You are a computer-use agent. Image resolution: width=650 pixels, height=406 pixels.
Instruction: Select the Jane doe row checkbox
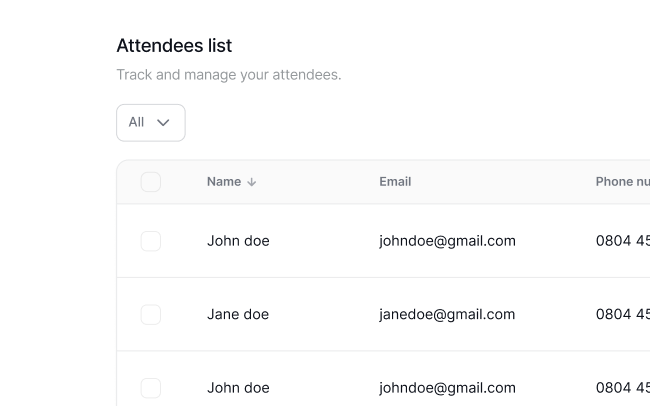click(x=151, y=315)
